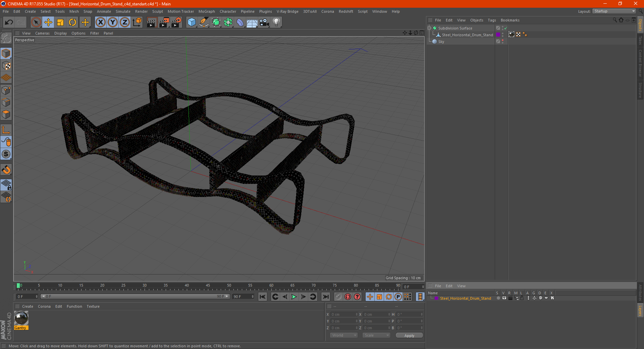644x349 pixels.
Task: Switch to Polygons mode
Action: click(6, 114)
